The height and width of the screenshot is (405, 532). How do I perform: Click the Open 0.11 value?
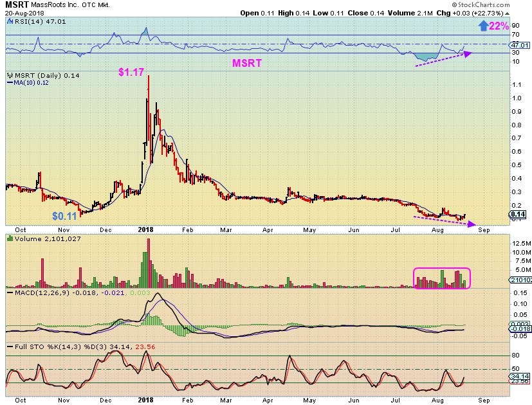coord(257,14)
